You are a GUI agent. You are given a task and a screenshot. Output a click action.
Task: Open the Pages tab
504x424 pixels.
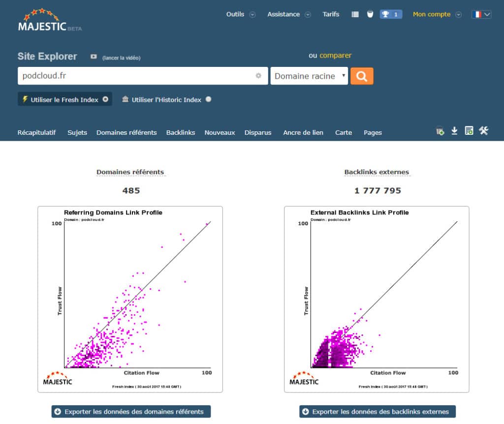coord(373,132)
